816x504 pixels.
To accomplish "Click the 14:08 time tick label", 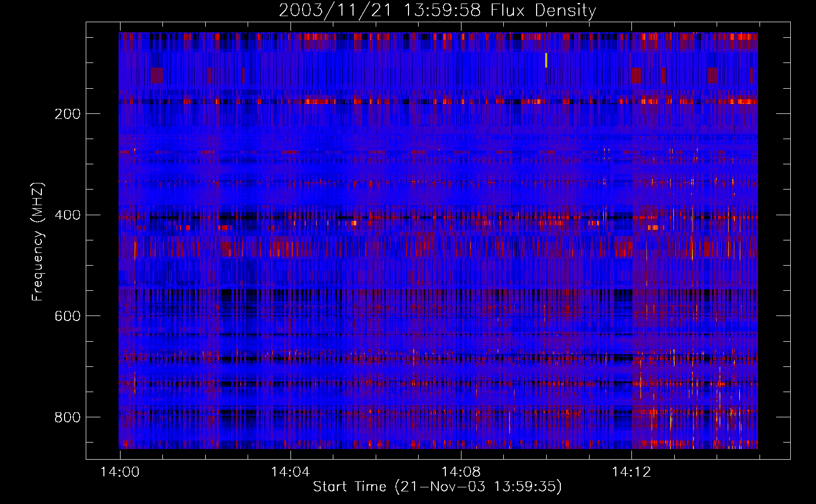I will coord(460,472).
